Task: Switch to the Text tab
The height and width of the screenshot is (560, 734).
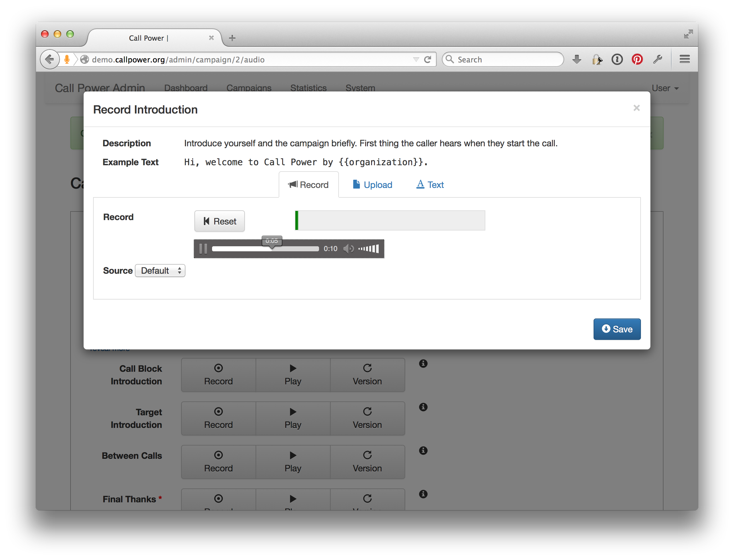Action: [x=430, y=185]
